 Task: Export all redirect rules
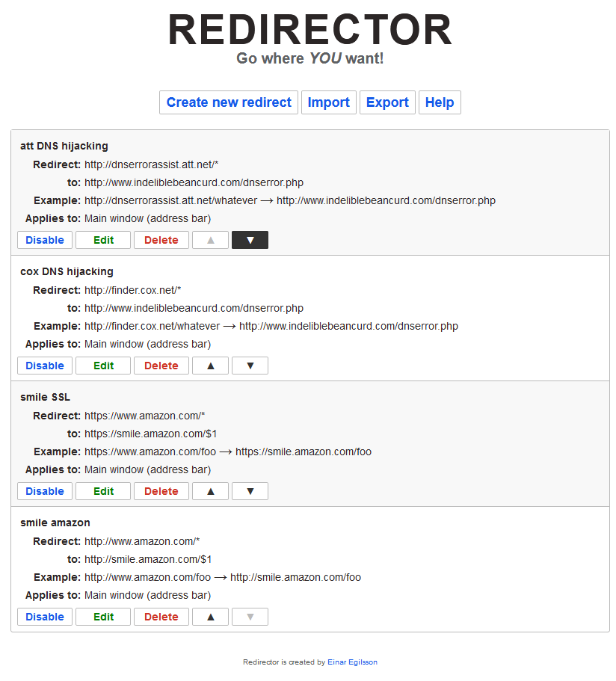(x=387, y=102)
